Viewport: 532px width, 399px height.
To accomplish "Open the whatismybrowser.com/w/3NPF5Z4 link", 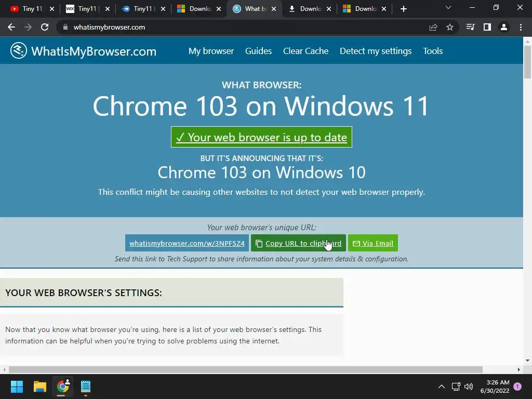I will [x=187, y=243].
